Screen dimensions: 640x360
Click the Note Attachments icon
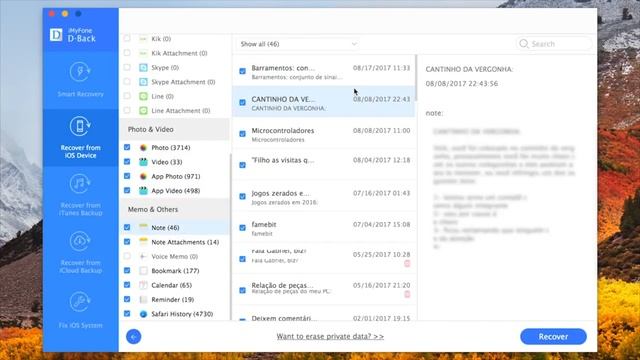[143, 242]
